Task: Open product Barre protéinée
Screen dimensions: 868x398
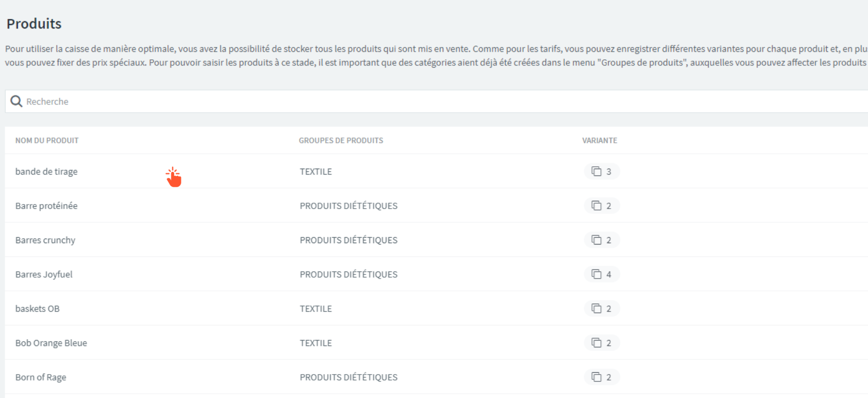Action: [46, 205]
